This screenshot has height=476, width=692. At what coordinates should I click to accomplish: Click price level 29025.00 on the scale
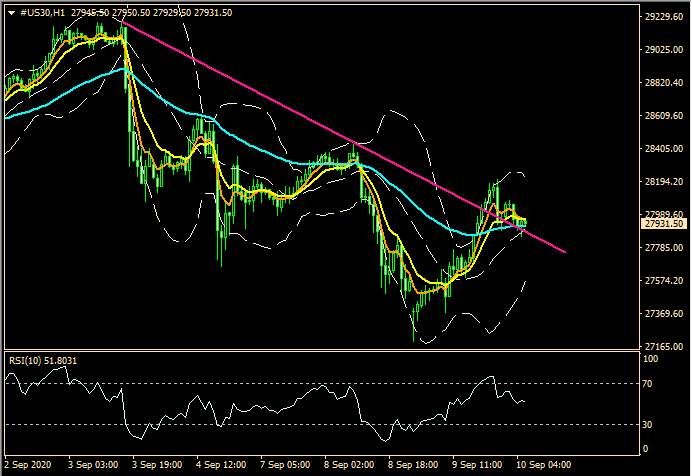[663, 50]
